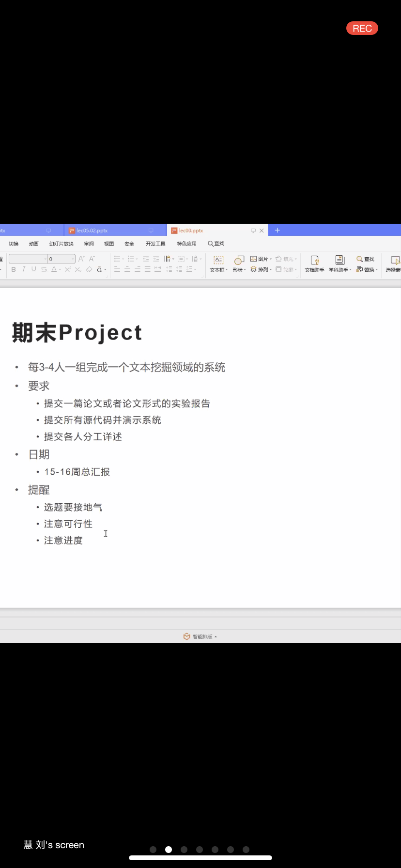Insert a text box (文本框)

pos(218,263)
